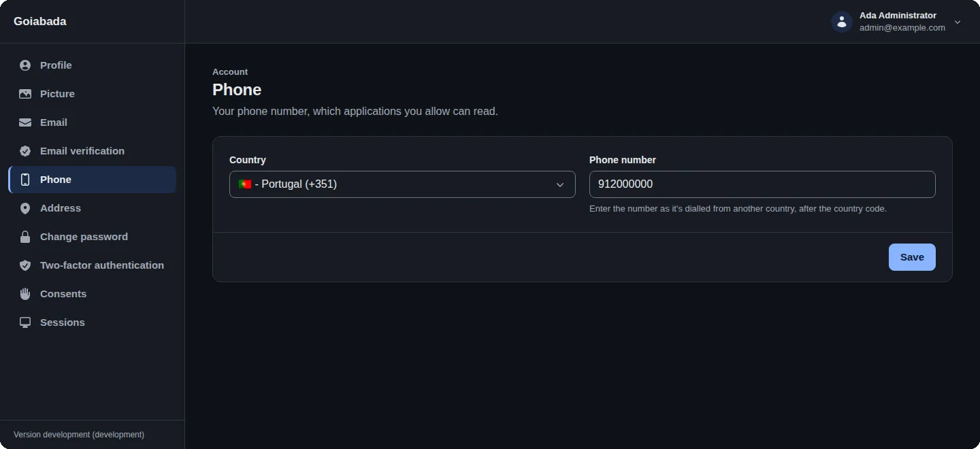Open the Email settings label
The height and width of the screenshot is (449, 980).
[x=54, y=122]
